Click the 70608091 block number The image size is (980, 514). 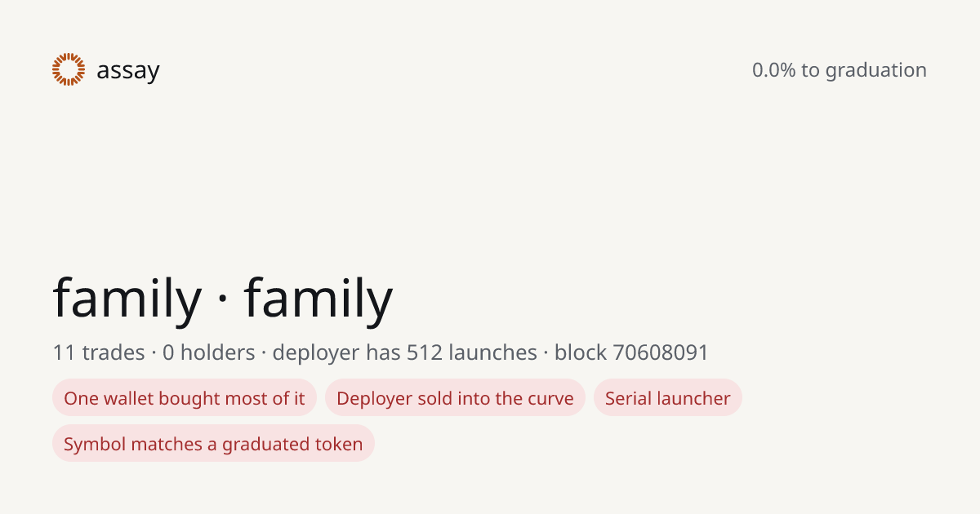click(x=661, y=352)
